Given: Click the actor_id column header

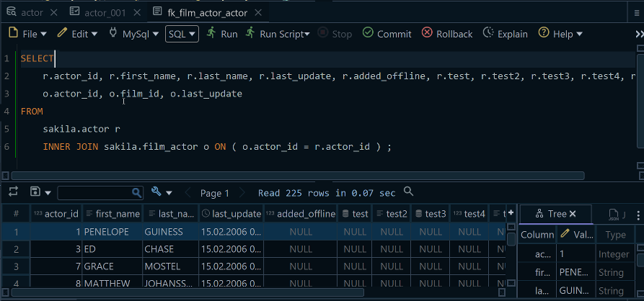Looking at the screenshot, I should [56, 214].
